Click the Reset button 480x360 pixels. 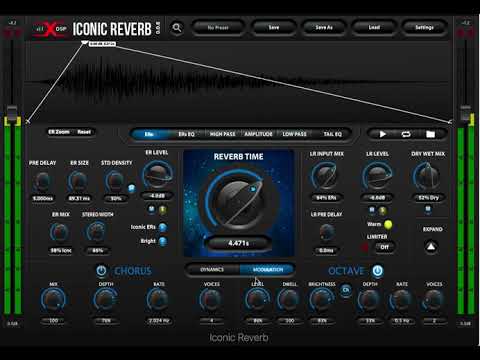(x=84, y=132)
